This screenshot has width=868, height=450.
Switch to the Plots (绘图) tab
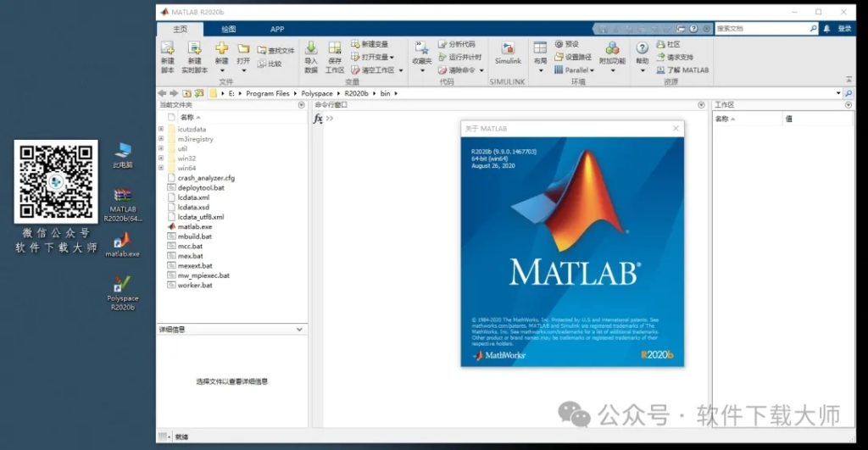[229, 29]
